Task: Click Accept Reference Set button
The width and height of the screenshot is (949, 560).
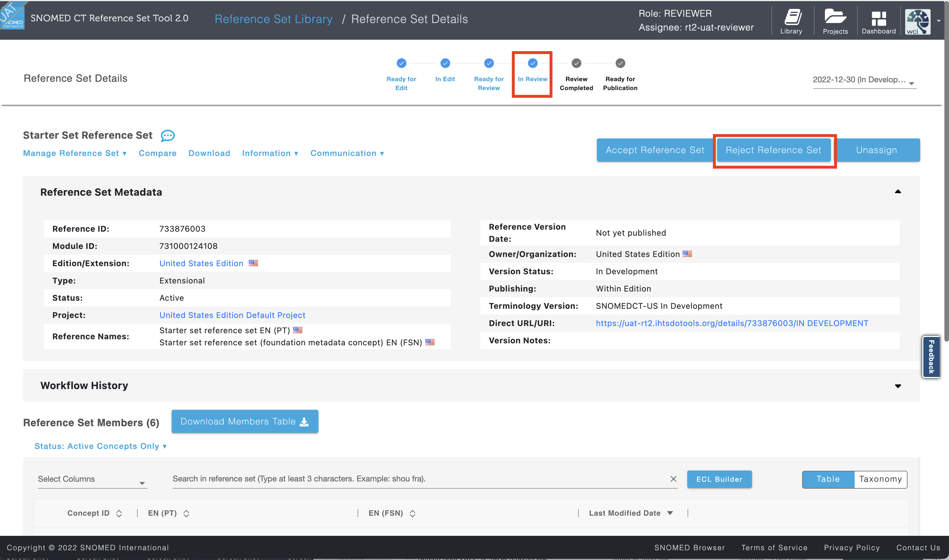Action: click(x=654, y=150)
